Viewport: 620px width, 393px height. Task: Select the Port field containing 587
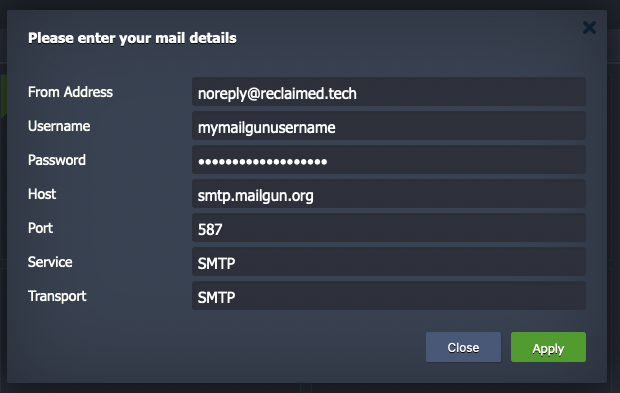tap(389, 228)
